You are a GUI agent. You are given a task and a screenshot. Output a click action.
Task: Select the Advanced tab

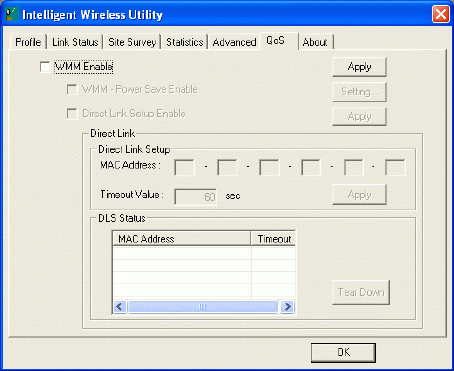point(234,42)
